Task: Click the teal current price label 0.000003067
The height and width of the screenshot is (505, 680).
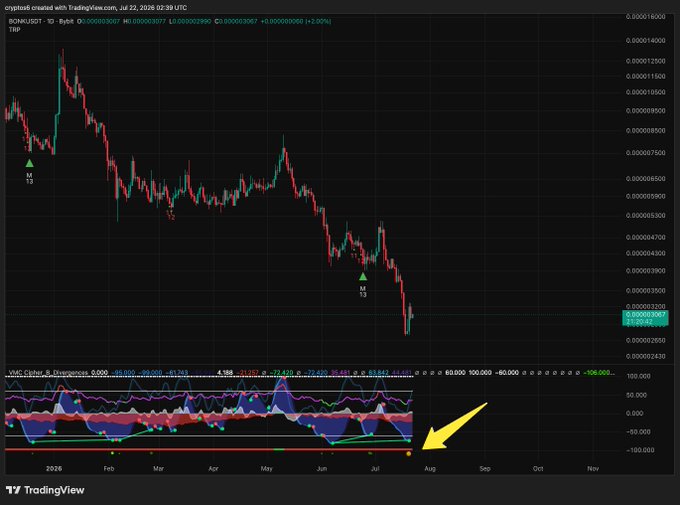Action: click(645, 318)
